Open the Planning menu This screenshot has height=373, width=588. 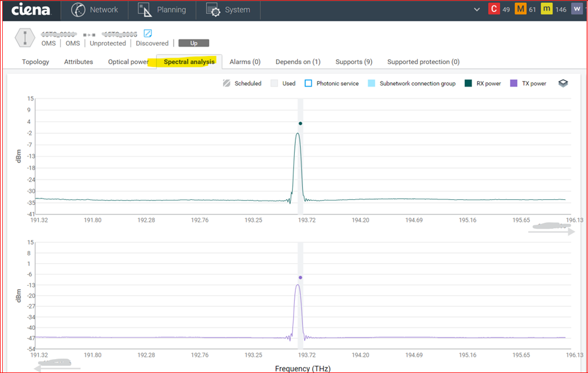[x=162, y=10]
